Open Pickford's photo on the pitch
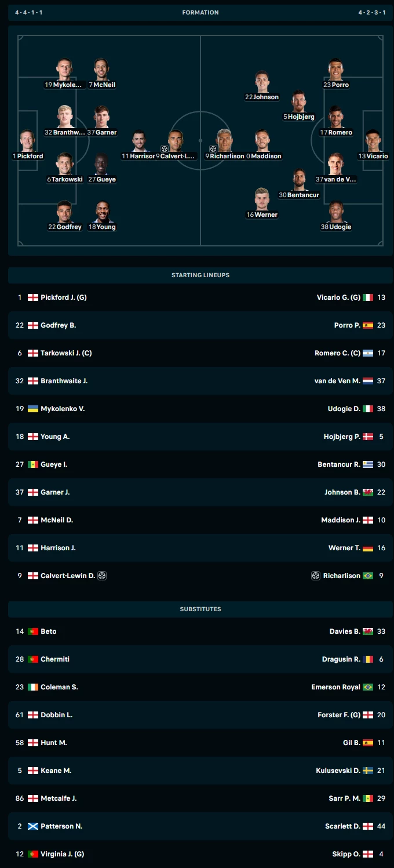This screenshot has width=394, height=868. tap(27, 141)
